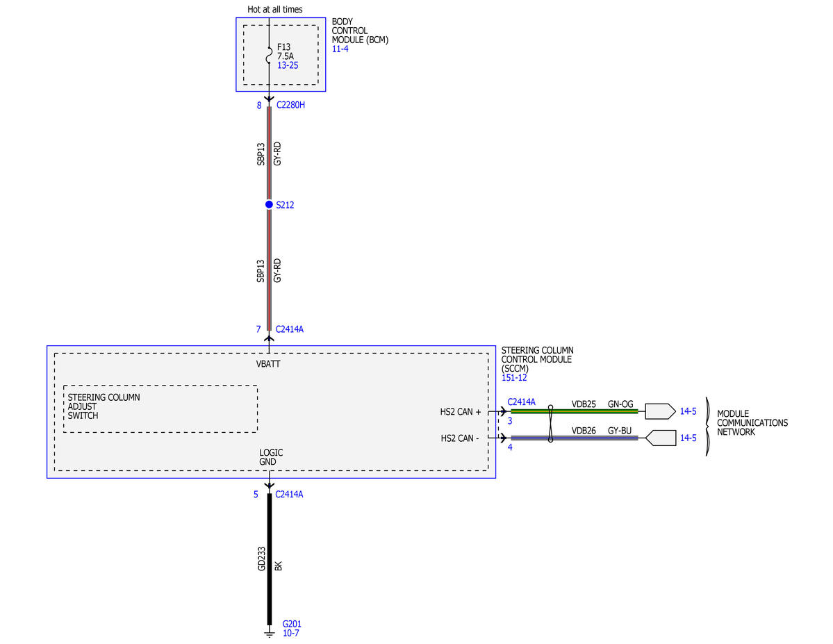Click the 'MODULE COMMUNICATIONS NETWORK' label

pyautogui.click(x=752, y=423)
